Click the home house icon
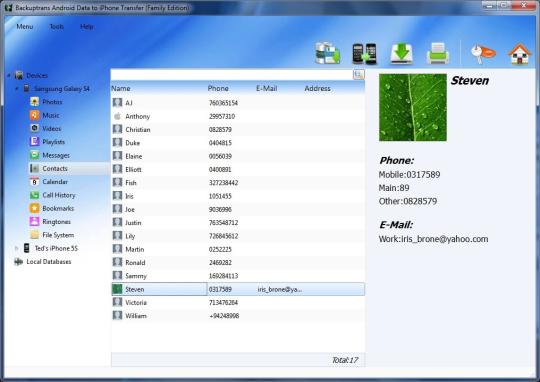The image size is (540, 382). (x=519, y=54)
